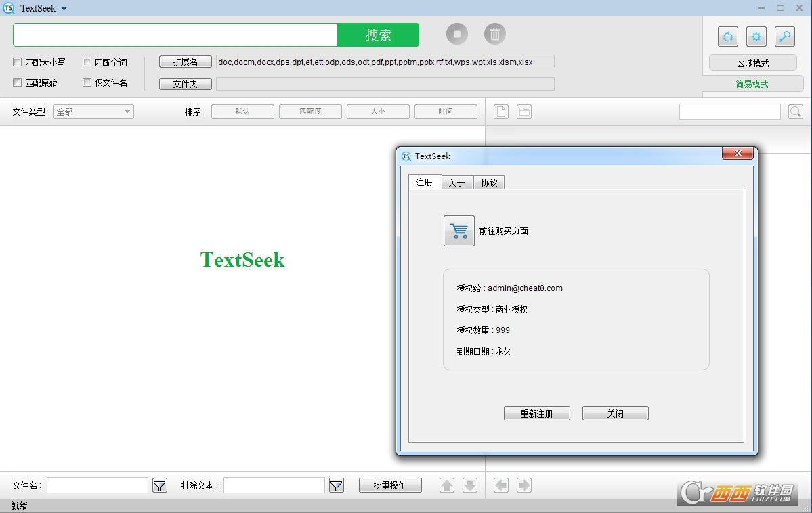
Task: Open the settings gear icon
Action: point(756,37)
